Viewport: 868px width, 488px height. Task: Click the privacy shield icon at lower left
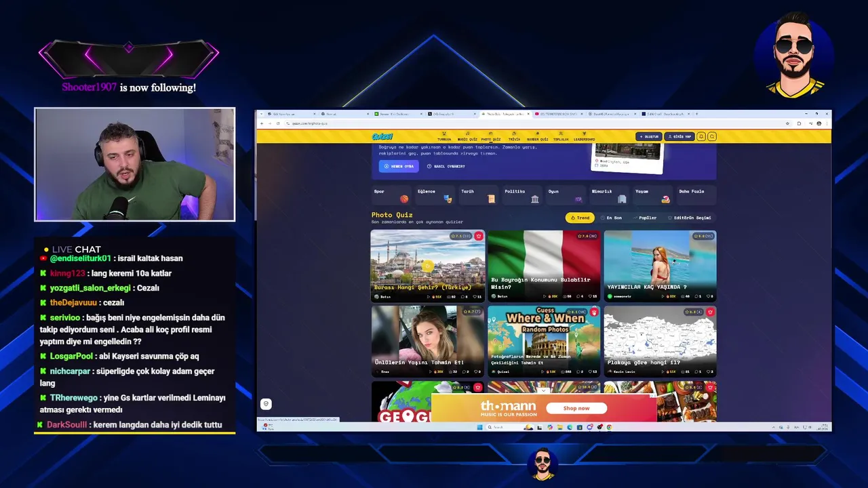click(266, 404)
